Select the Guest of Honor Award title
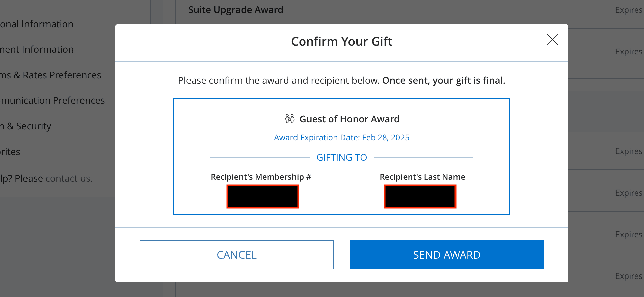644x297 pixels. (x=349, y=119)
